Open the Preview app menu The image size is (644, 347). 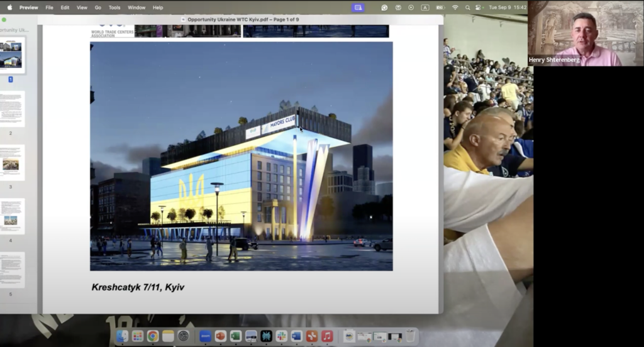(x=29, y=8)
